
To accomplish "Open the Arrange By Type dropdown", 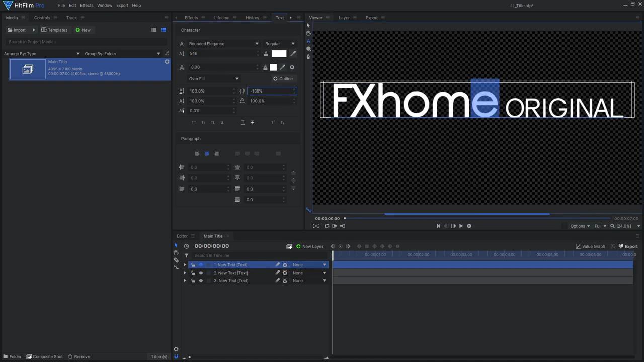I will (42, 54).
